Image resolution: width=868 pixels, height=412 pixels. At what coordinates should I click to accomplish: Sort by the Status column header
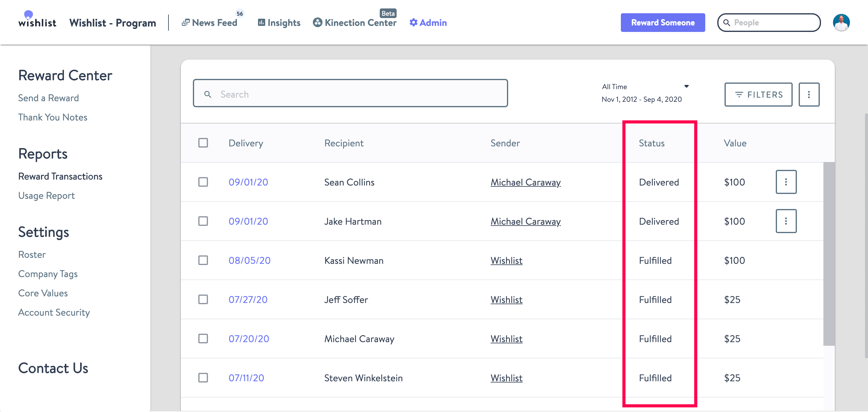(652, 143)
